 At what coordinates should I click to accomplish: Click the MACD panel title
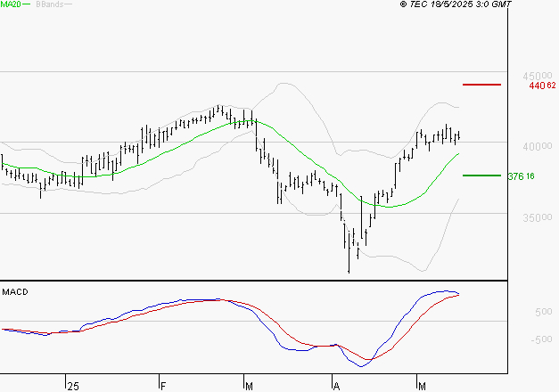(15, 292)
